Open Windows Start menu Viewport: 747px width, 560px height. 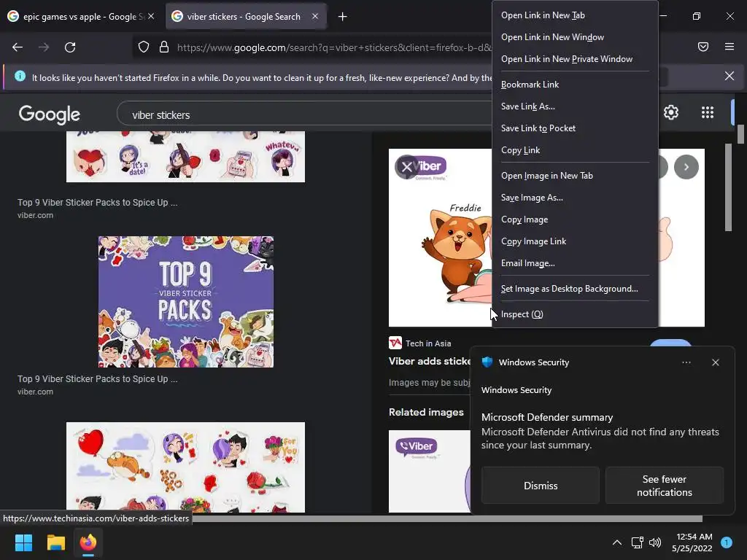23,542
